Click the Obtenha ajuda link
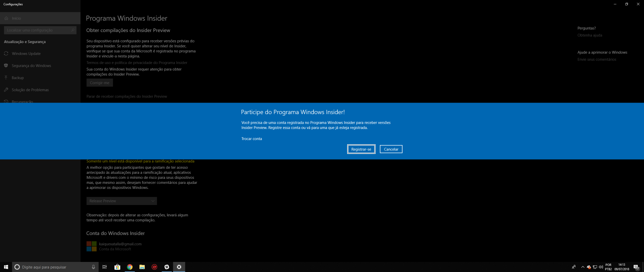The height and width of the screenshot is (272, 644). pyautogui.click(x=590, y=35)
